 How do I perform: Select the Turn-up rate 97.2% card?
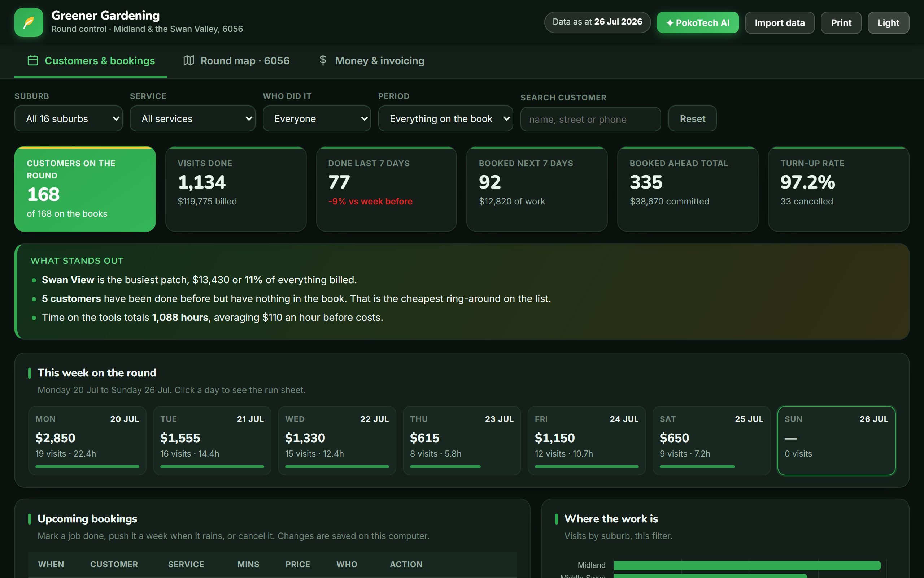tap(838, 189)
